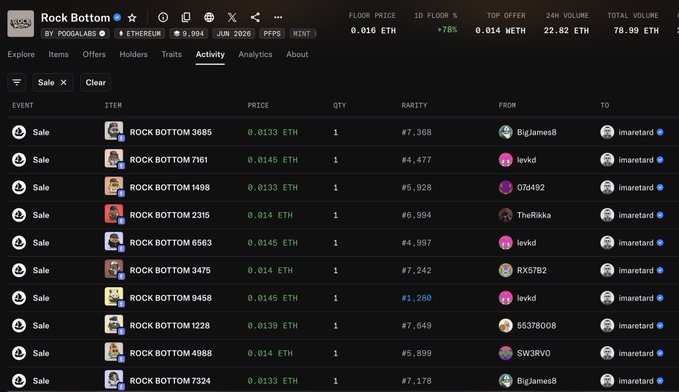Favorite the collection with the star icon
Viewport: 679px width, 392px height.
(132, 18)
